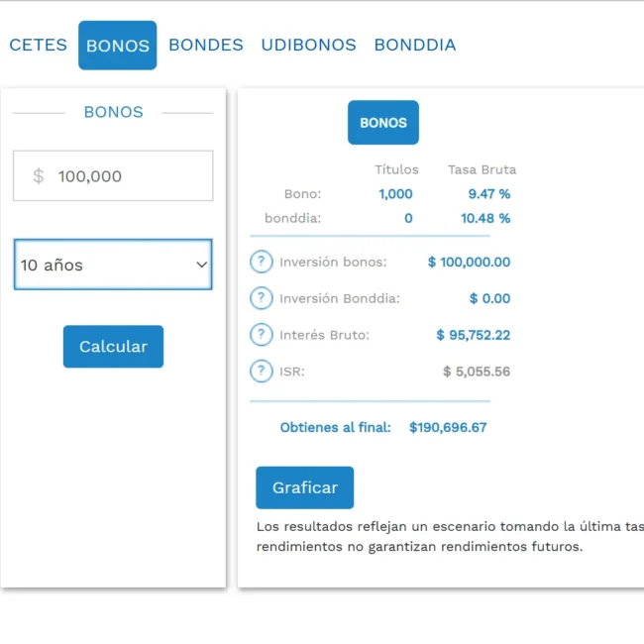Show the Interés Bruto help tooltip icon
644x644 pixels.
point(261,335)
